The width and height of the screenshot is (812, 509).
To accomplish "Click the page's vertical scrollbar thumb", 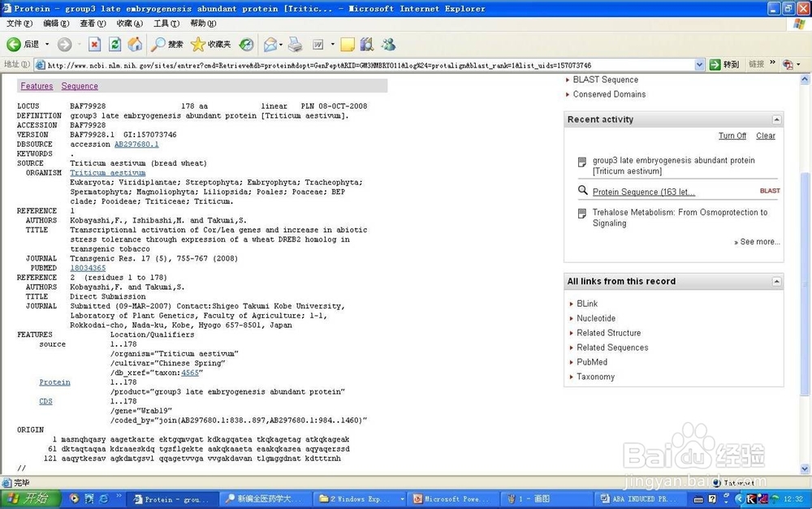I will [805, 284].
